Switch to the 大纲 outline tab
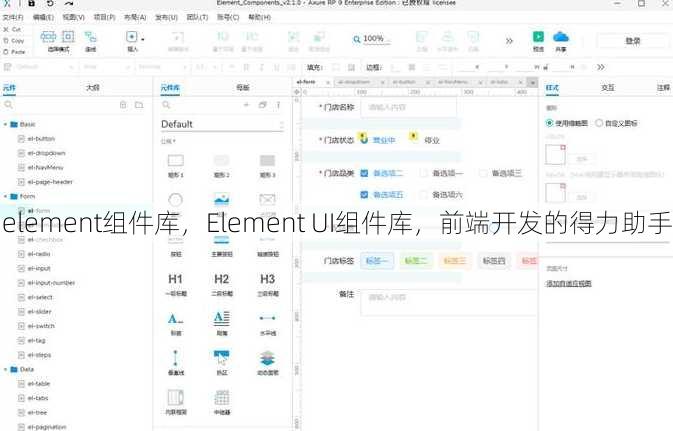Screen dimensions: 673x431 pos(92,88)
